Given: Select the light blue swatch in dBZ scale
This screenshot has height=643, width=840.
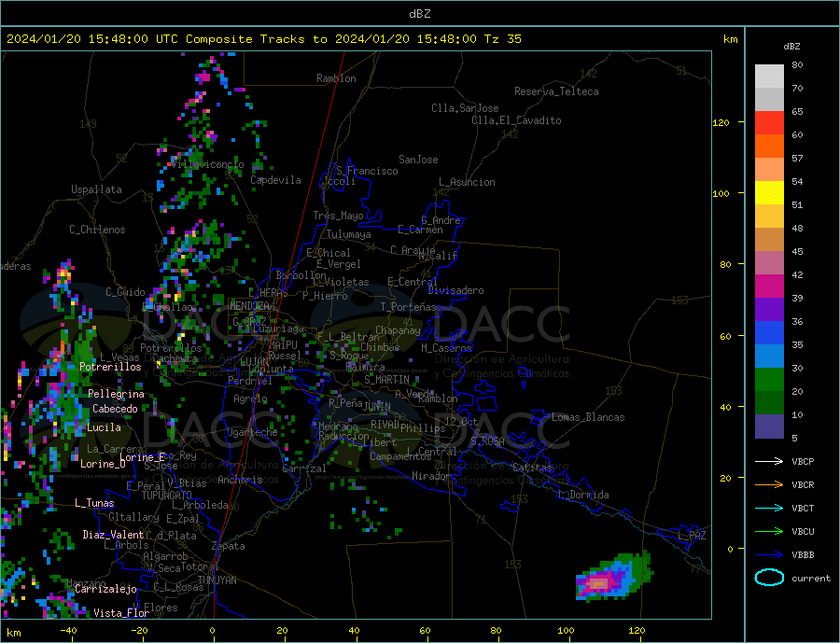Looking at the screenshot, I should [x=769, y=356].
